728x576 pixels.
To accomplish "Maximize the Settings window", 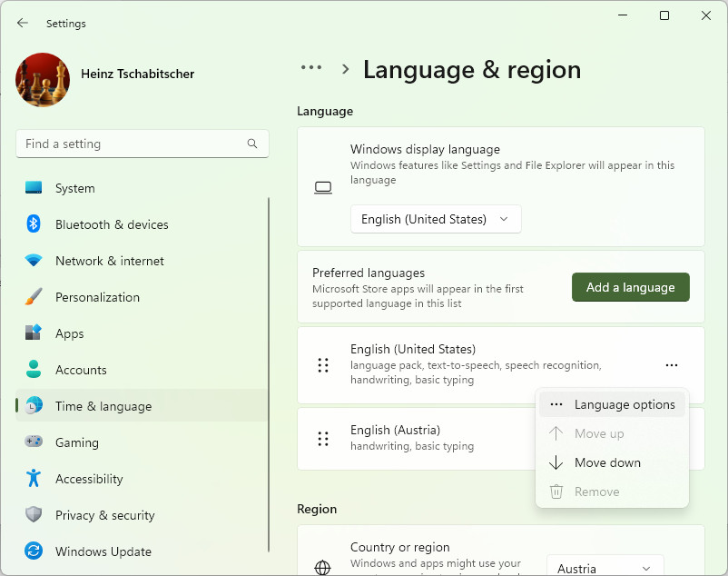I will (x=664, y=15).
